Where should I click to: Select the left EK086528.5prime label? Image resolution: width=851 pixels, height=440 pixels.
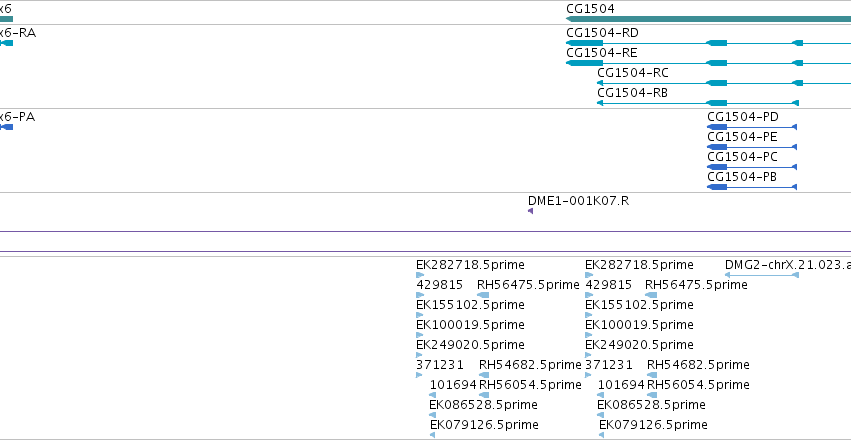pos(484,405)
